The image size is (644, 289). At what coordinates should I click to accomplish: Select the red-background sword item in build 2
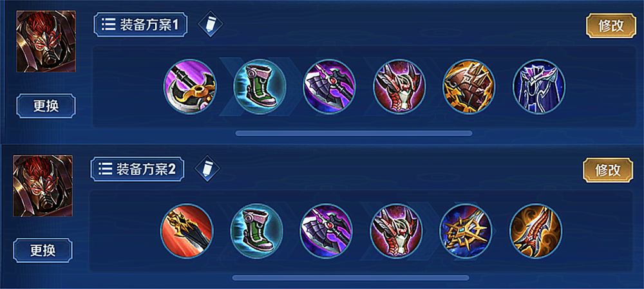coord(187,231)
